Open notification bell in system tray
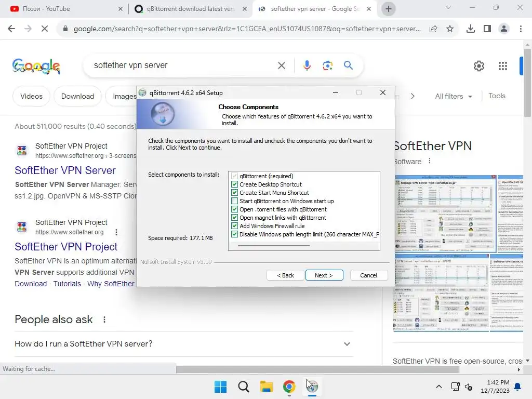 pyautogui.click(x=518, y=387)
